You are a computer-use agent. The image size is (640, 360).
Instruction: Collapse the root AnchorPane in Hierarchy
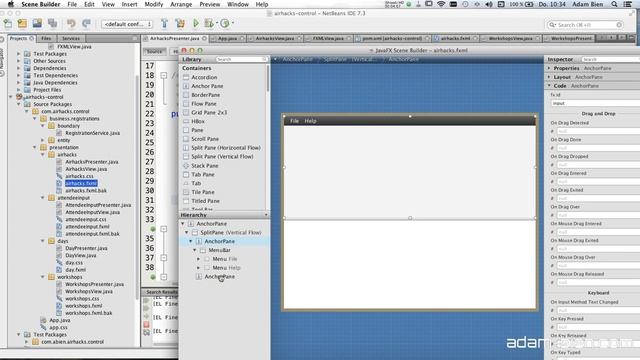183,224
